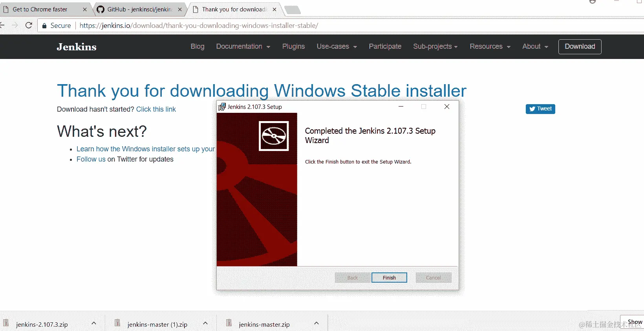Image resolution: width=644 pixels, height=331 pixels.
Task: Click the Show all downloads button
Action: pos(633,322)
